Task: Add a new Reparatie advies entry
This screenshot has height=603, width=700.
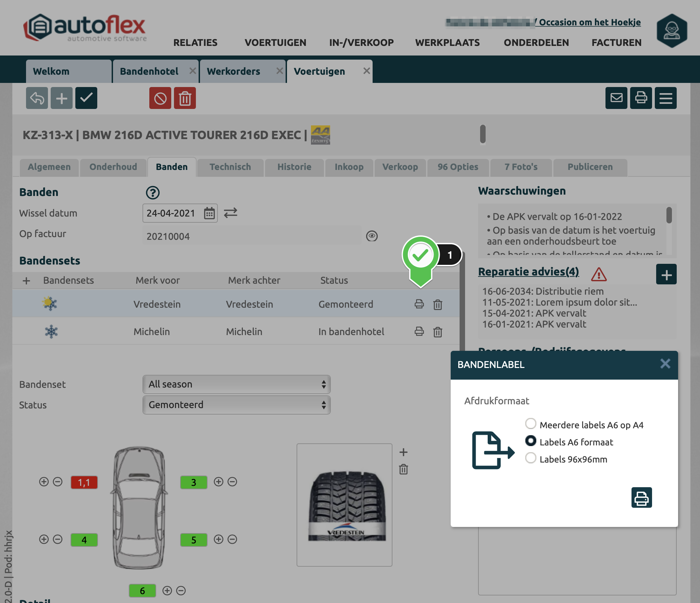Action: (x=666, y=274)
